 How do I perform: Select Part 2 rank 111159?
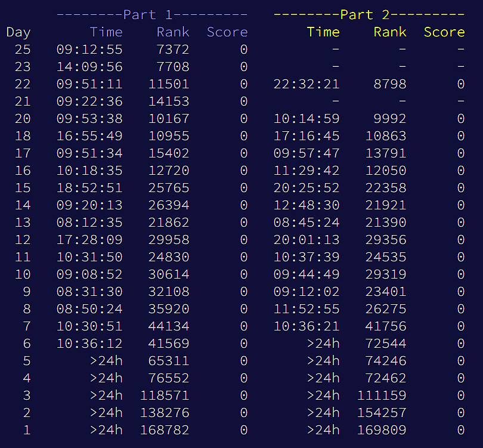[x=382, y=395]
